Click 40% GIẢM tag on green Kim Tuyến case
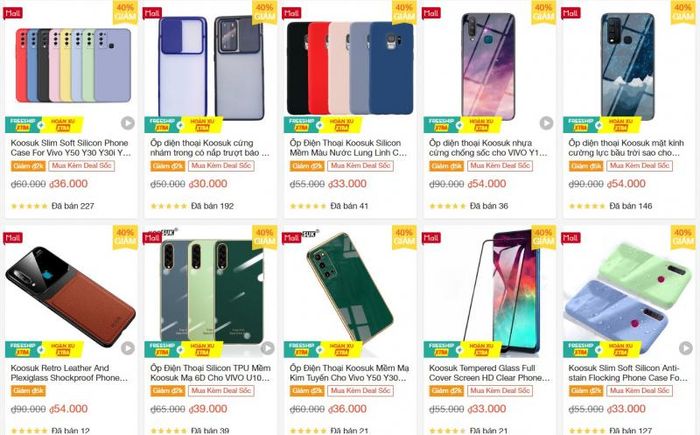This screenshot has height=435, width=700. coord(404,237)
